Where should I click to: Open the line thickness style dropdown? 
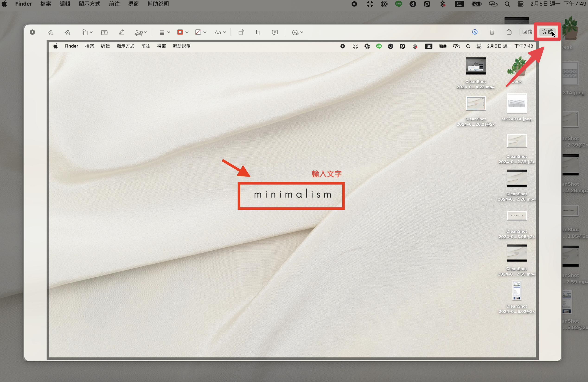point(165,32)
